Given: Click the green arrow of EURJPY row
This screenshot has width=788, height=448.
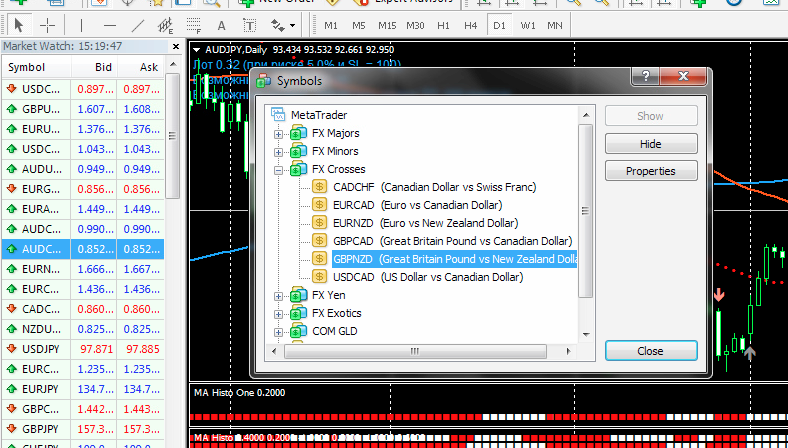Looking at the screenshot, I should click(x=12, y=389).
